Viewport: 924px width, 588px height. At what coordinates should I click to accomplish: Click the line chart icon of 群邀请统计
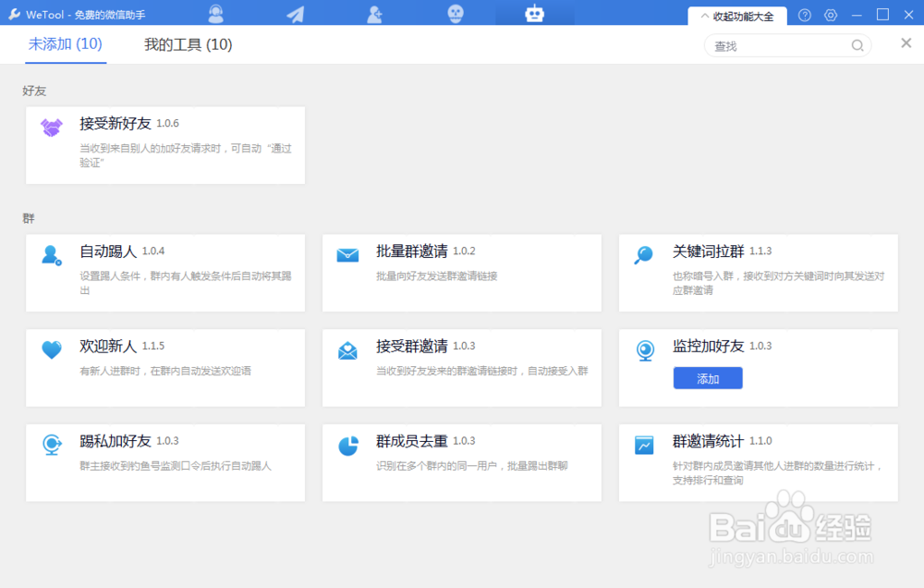(644, 445)
